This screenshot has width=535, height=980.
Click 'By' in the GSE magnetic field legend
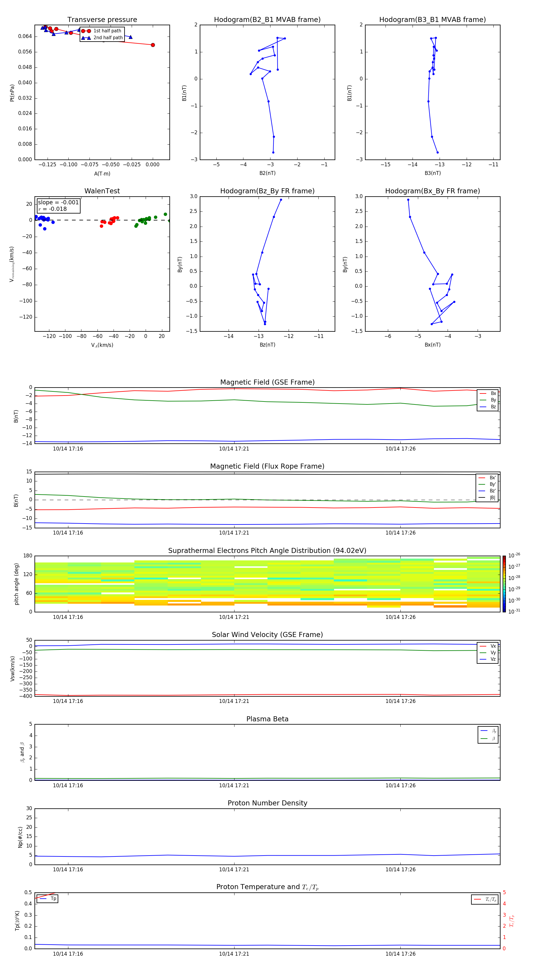pyautogui.click(x=488, y=400)
